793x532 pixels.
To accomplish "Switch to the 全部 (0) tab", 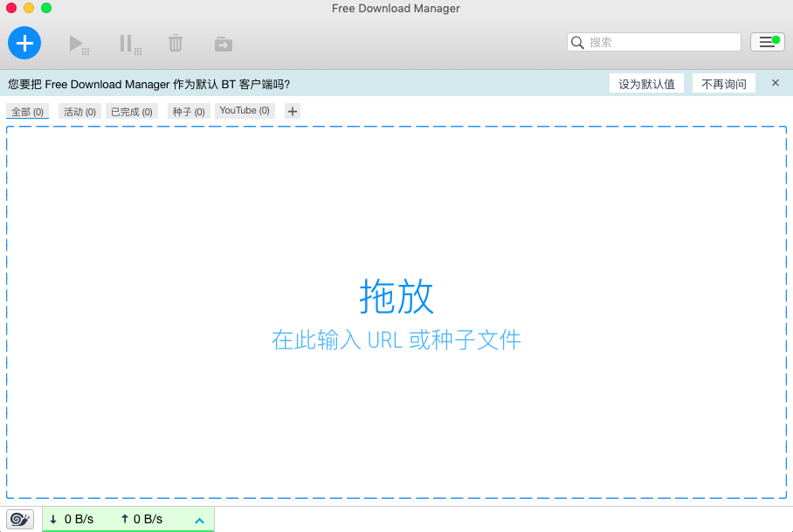I will [x=27, y=111].
